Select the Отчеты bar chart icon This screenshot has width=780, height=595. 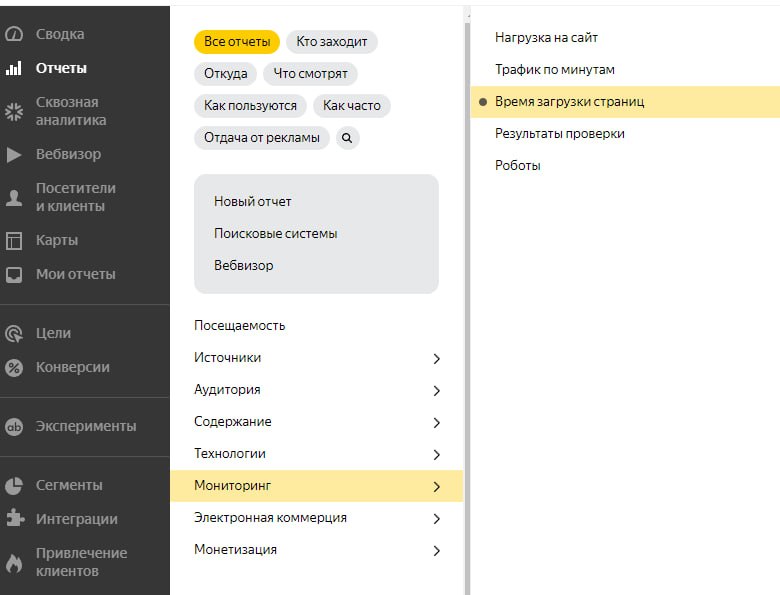tap(14, 68)
